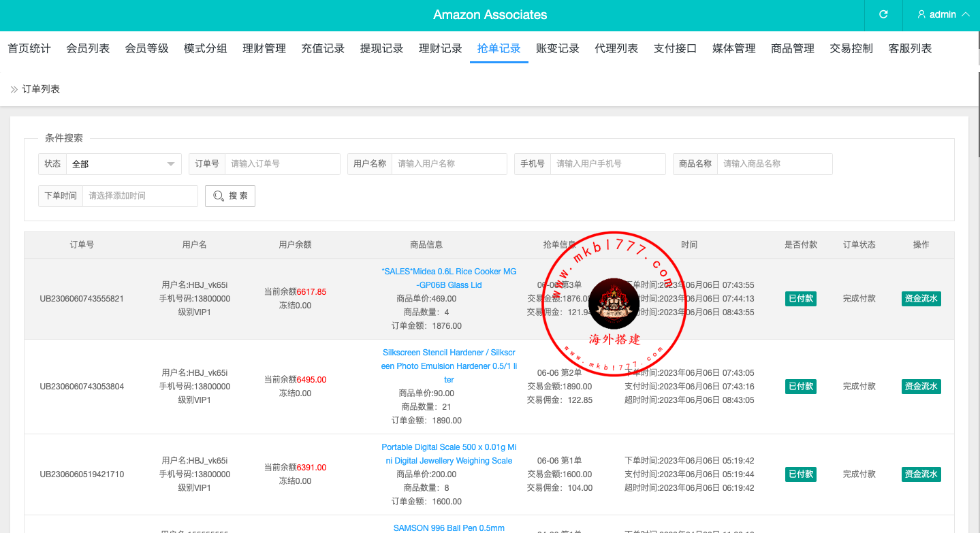Click 已付款 badge for order UB2306060743555821
The image size is (980, 533).
click(801, 298)
